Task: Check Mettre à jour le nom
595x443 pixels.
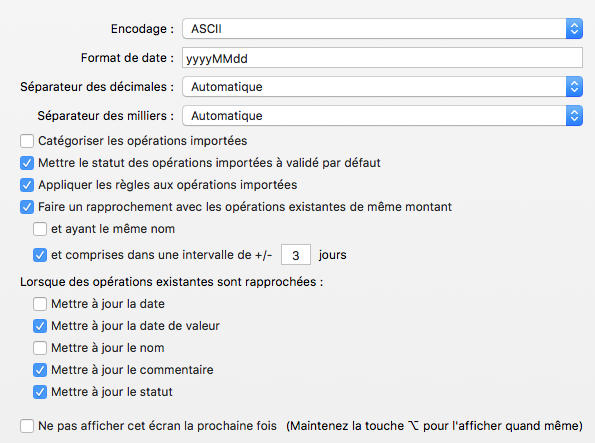Action: coord(40,348)
